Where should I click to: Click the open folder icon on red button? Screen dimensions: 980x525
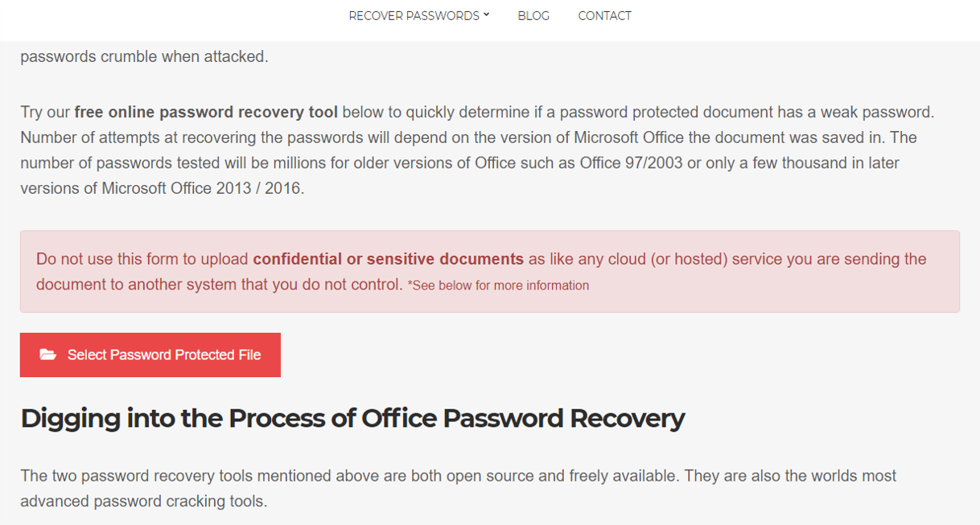click(x=48, y=355)
